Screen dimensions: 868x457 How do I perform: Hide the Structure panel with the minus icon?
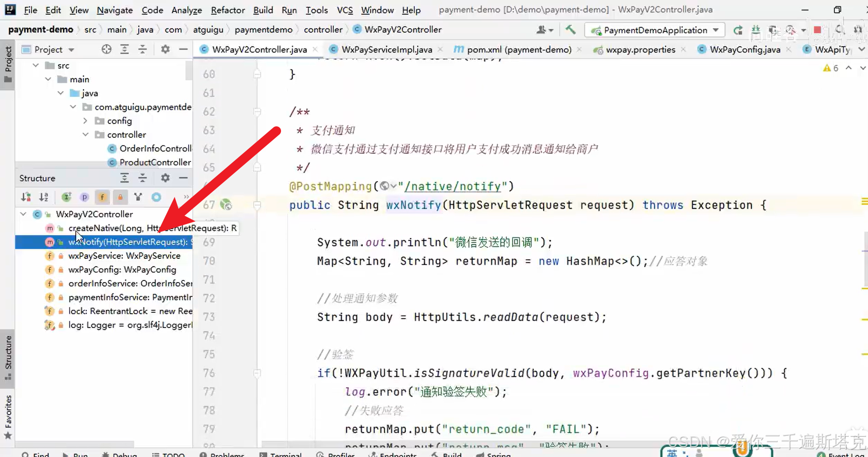pyautogui.click(x=183, y=178)
